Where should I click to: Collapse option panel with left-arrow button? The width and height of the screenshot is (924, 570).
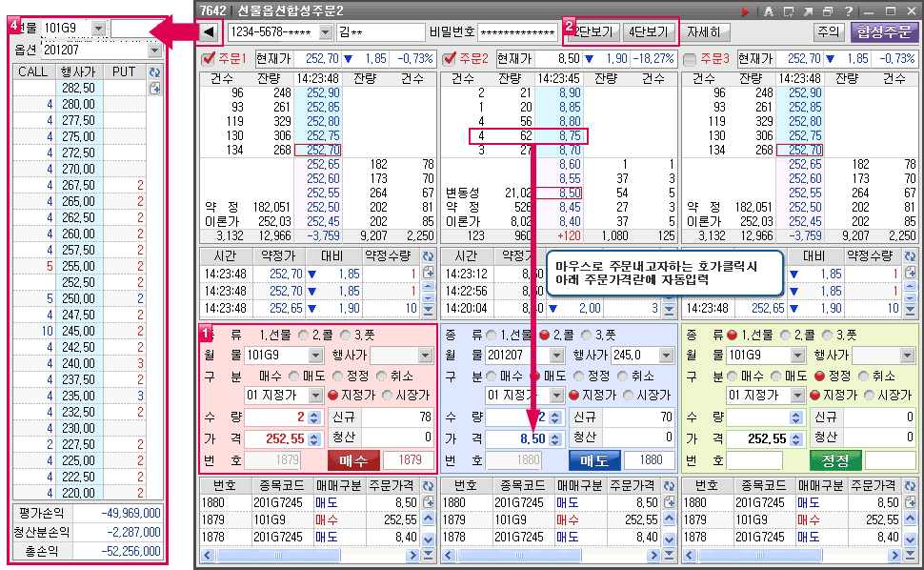[210, 31]
